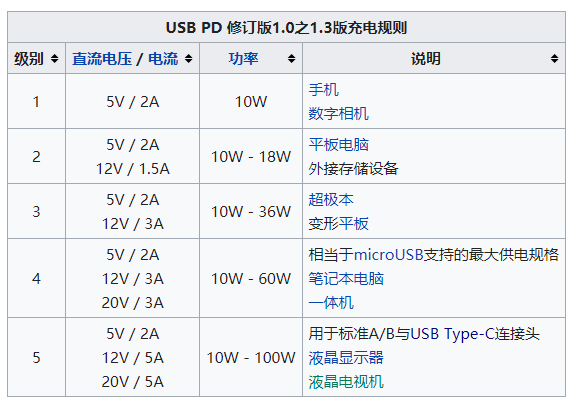Open the microUSB link
The image size is (583, 410).
click(x=389, y=255)
